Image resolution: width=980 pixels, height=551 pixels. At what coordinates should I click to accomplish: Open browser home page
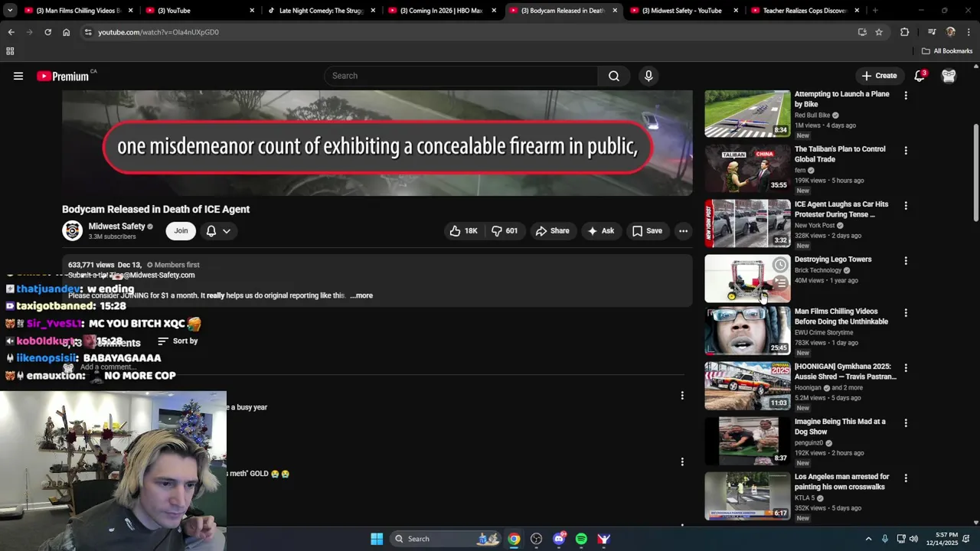pos(66,32)
